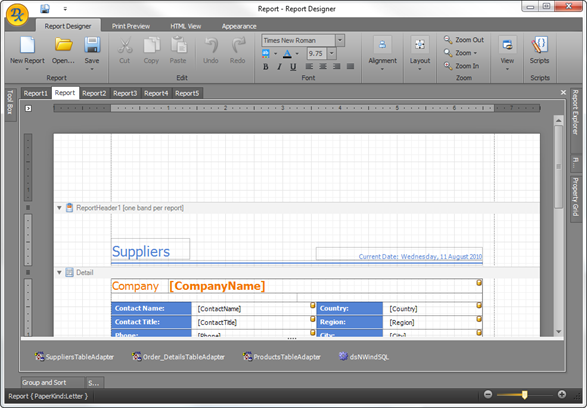
Task: Click quick access save icon in title bar
Action: (x=45, y=9)
